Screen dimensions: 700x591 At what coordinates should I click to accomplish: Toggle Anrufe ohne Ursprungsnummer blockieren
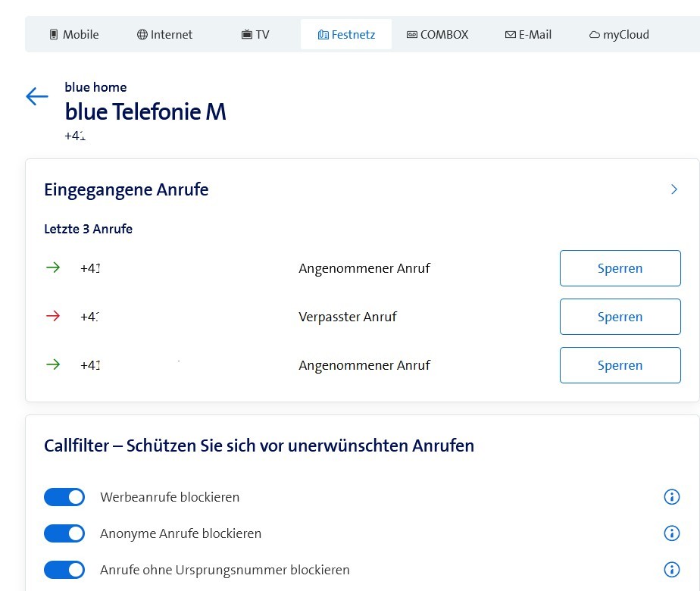64,570
